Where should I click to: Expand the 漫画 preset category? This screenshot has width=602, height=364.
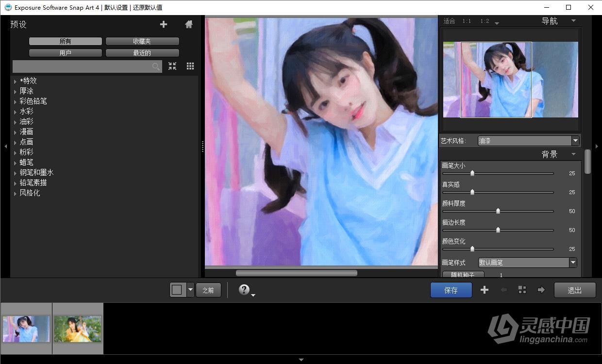16,132
